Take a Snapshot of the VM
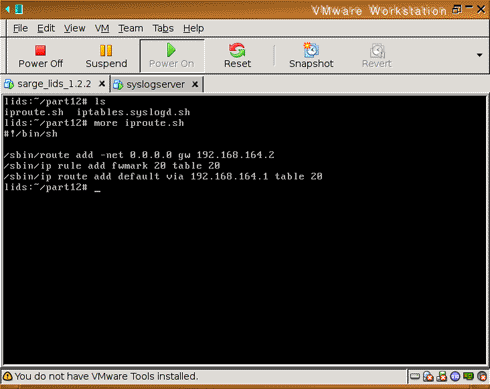490x389 pixels. click(311, 56)
